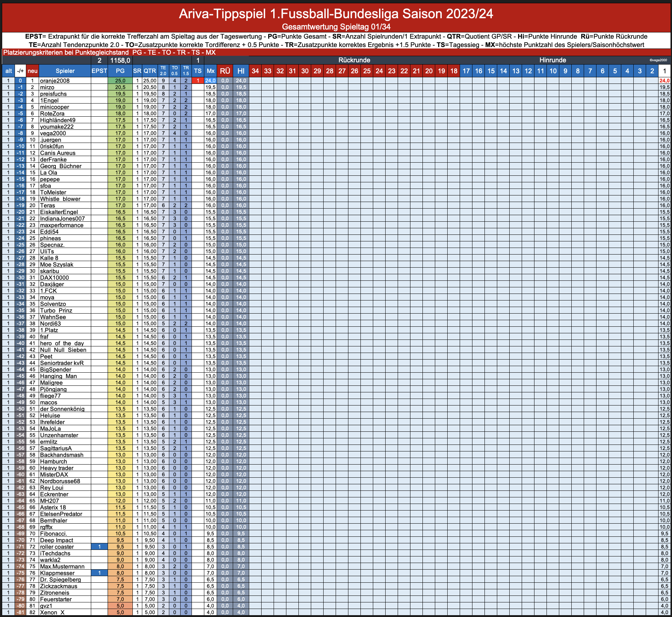
Task: Click player name 'Nordborusse68'
Action: (60, 481)
